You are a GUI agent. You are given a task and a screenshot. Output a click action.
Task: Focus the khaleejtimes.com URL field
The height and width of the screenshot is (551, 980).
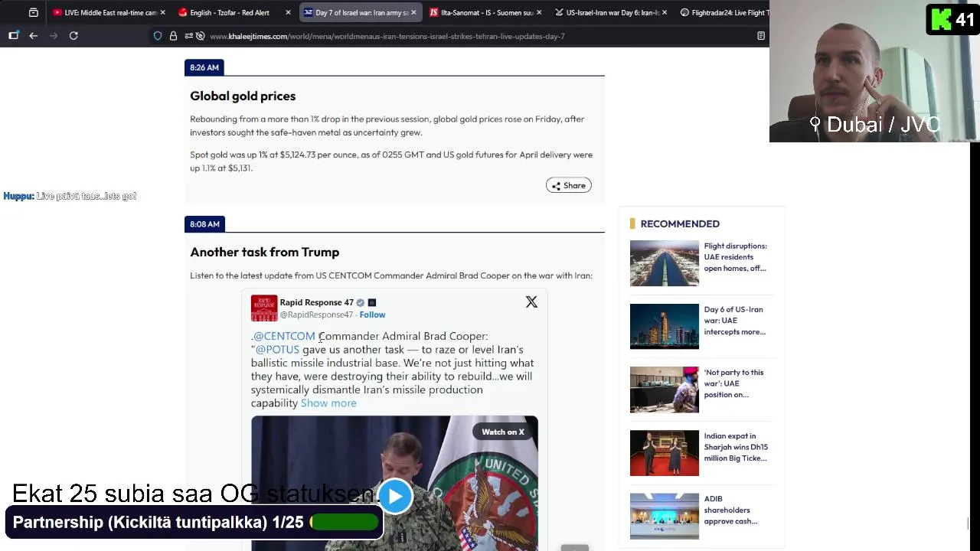pyautogui.click(x=387, y=36)
